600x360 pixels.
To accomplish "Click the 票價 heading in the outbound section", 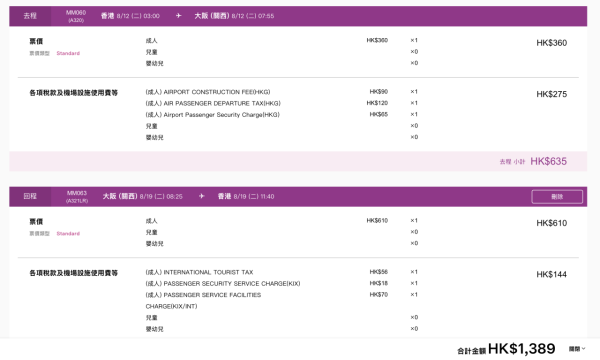I will [36, 41].
